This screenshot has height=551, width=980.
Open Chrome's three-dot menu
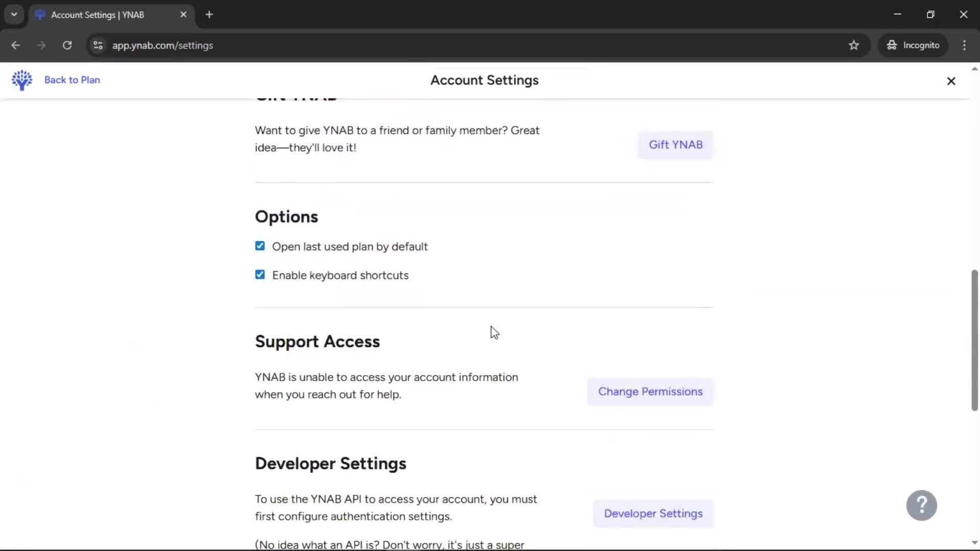964,45
